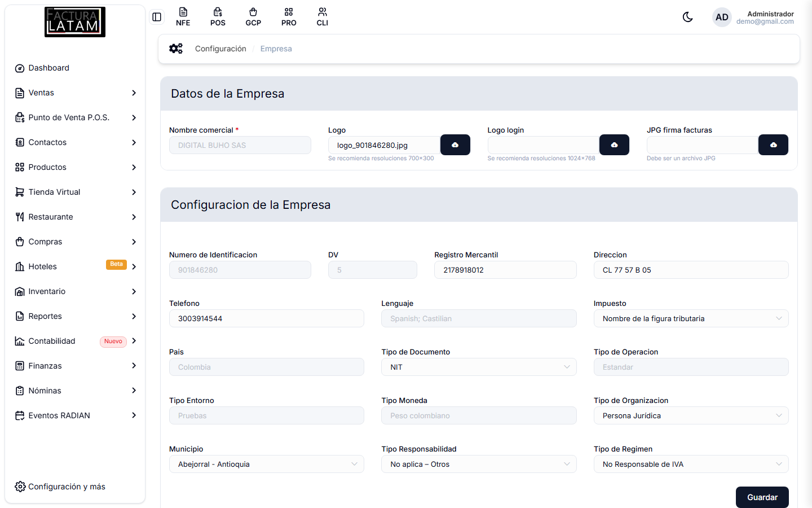The height and width of the screenshot is (508, 812).
Task: Open the AD user avatar menu
Action: 722,17
